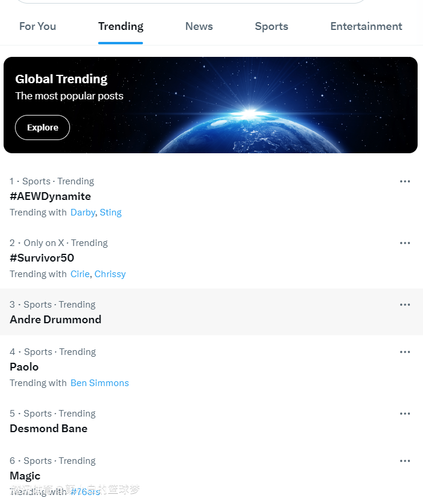Open more options for Paolo trend
Screen dimensions: 423x504
[405, 352]
